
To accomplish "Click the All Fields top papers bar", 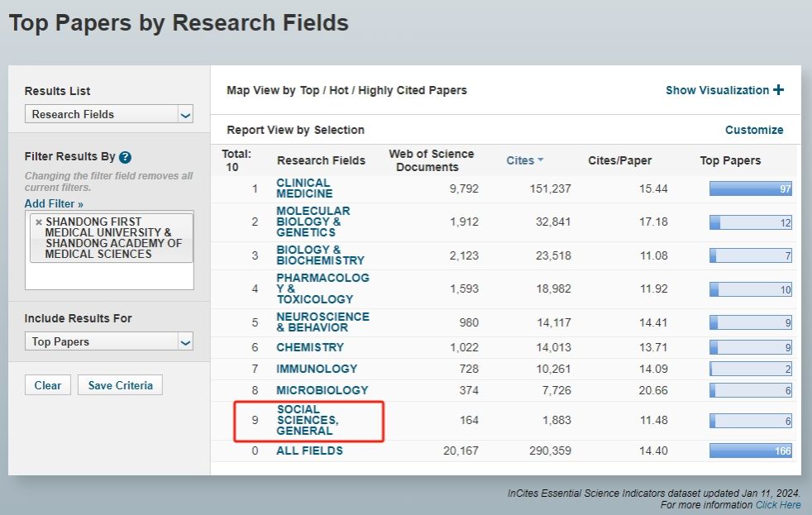I will (750, 451).
